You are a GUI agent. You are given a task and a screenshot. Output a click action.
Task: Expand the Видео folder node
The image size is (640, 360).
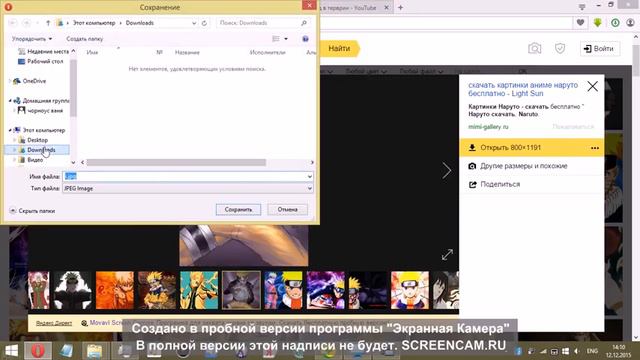point(15,160)
